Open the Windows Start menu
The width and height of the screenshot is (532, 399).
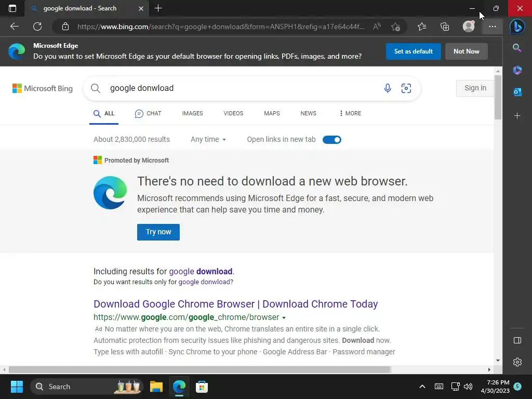[17, 387]
